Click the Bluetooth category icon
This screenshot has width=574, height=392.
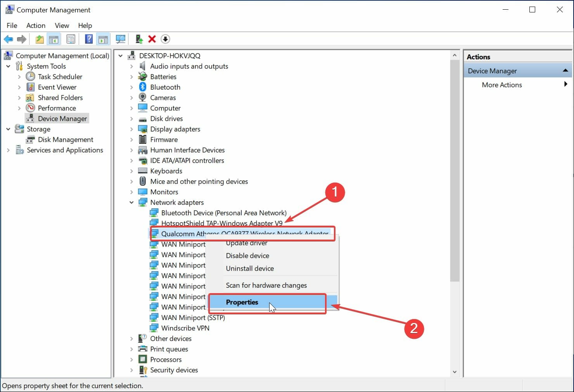tap(143, 87)
